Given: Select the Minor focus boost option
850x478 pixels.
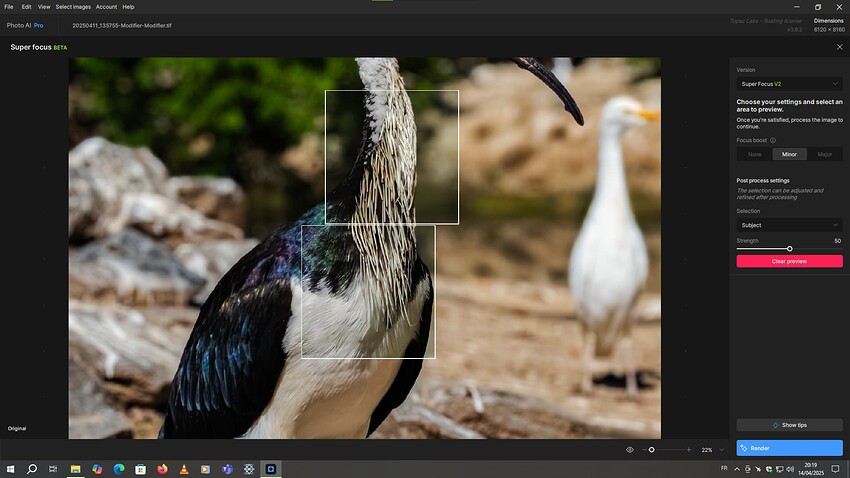Looking at the screenshot, I should tap(789, 155).
